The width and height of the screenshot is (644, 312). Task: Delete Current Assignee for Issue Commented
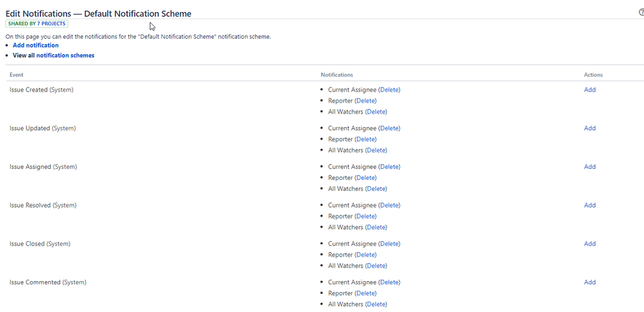click(x=389, y=282)
